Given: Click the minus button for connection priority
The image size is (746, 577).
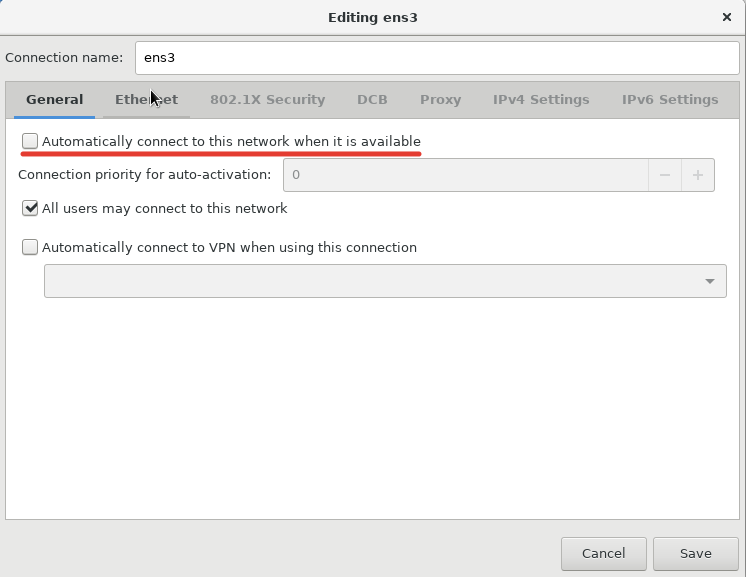Looking at the screenshot, I should (664, 175).
